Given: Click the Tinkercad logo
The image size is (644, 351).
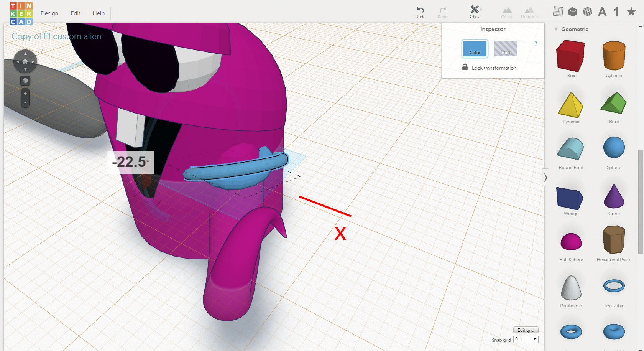Looking at the screenshot, I should coord(21,13).
